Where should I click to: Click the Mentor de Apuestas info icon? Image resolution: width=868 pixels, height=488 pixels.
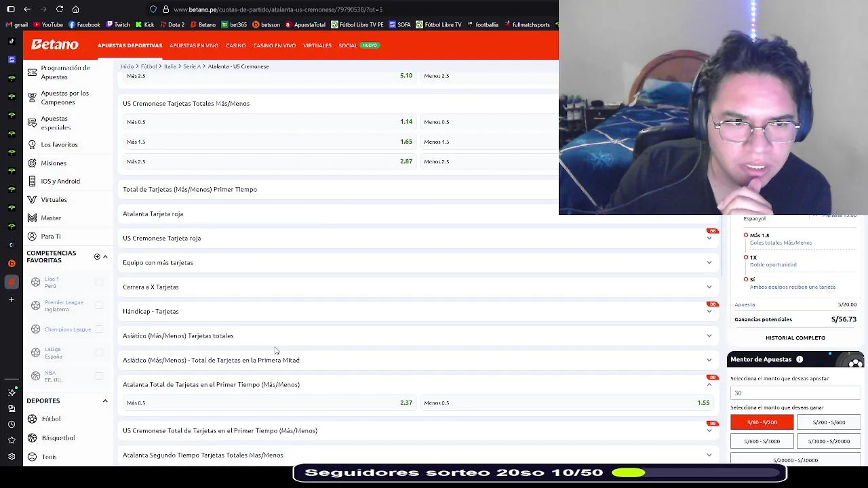tap(800, 359)
